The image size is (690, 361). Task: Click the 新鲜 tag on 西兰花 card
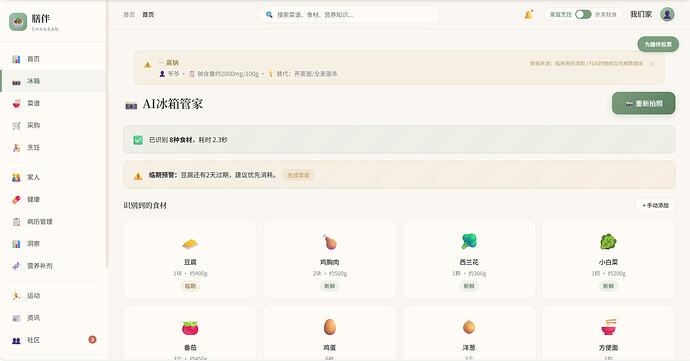(x=469, y=286)
